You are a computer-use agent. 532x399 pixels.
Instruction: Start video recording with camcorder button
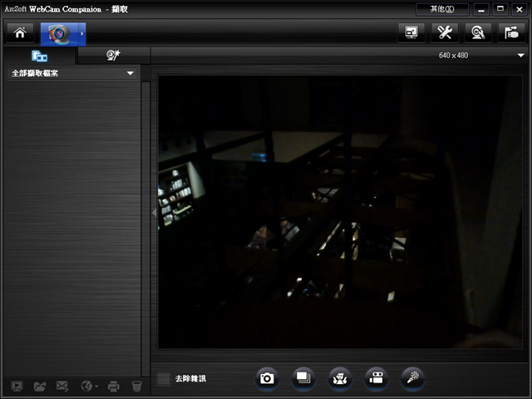376,378
